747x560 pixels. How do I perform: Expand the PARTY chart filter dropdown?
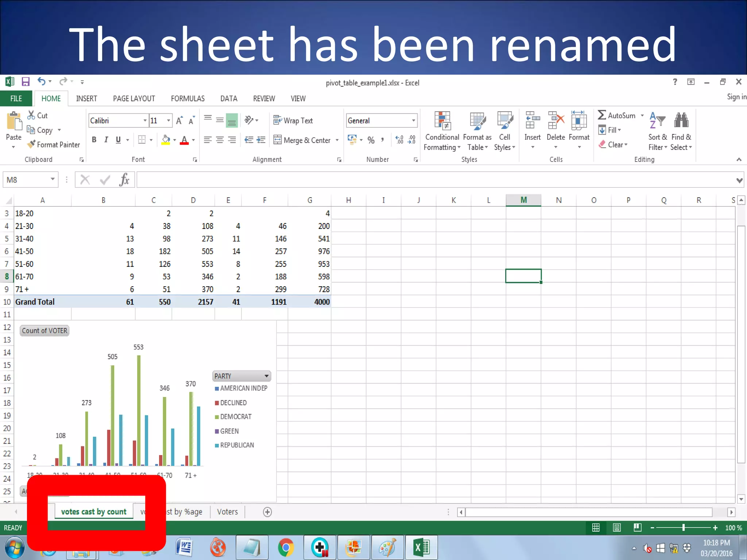click(x=267, y=376)
